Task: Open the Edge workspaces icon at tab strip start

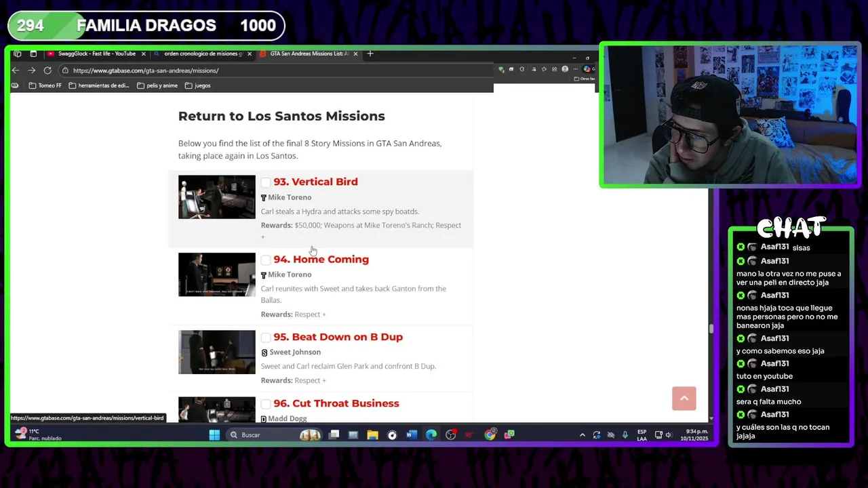Action: click(18, 54)
